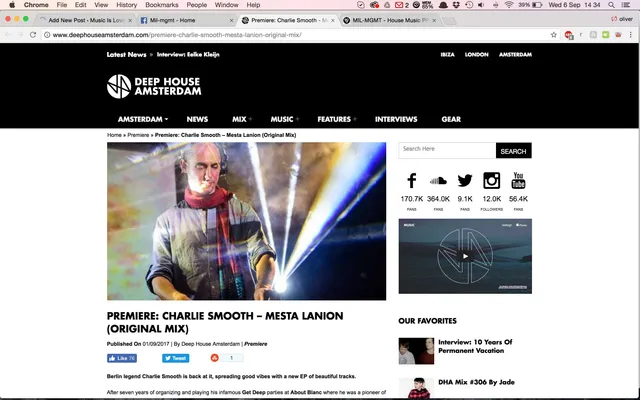Open the Time Machine menu bar icon
This screenshot has height=400, width=640.
[x=469, y=5]
